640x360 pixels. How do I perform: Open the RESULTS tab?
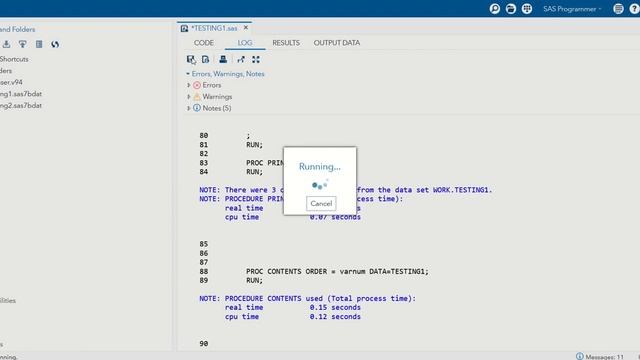click(286, 43)
